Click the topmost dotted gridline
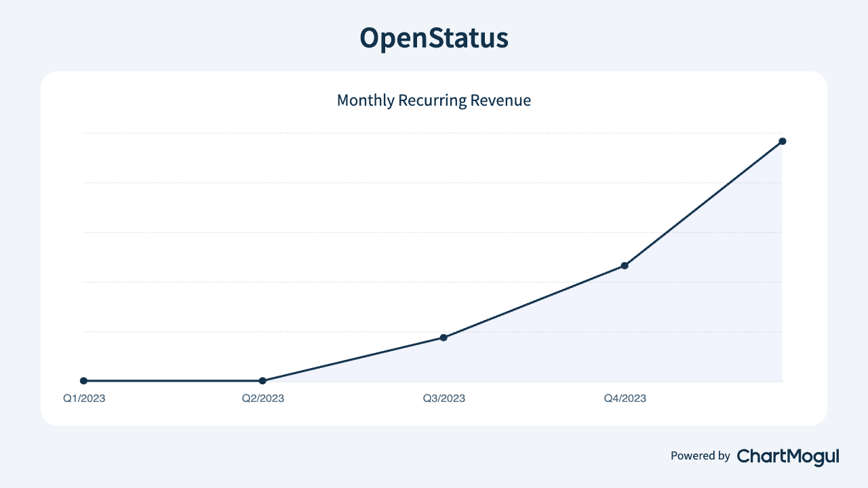Screen dimensions: 868x488 pyautogui.click(x=434, y=132)
